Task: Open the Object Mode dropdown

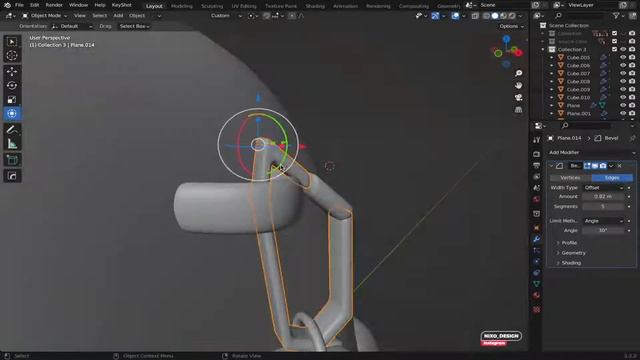Action: point(45,16)
